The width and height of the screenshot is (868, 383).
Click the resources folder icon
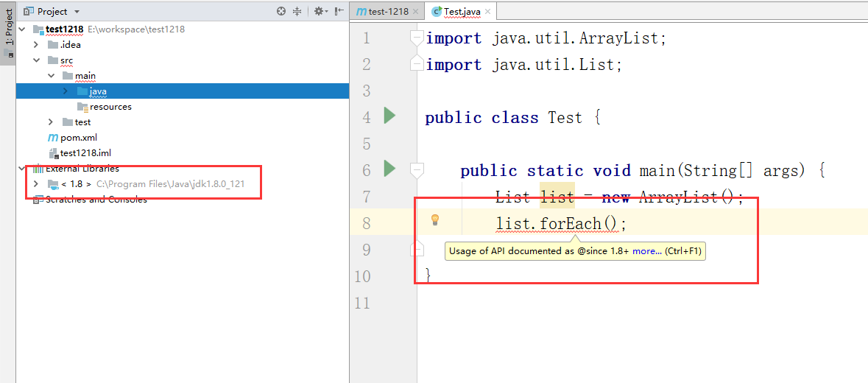coord(82,107)
